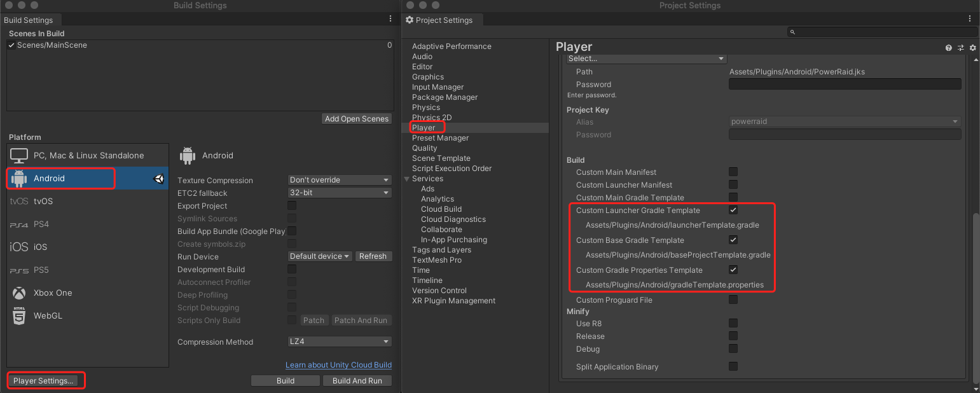Open keystore Select... dropdown
980x393 pixels.
tap(646, 59)
